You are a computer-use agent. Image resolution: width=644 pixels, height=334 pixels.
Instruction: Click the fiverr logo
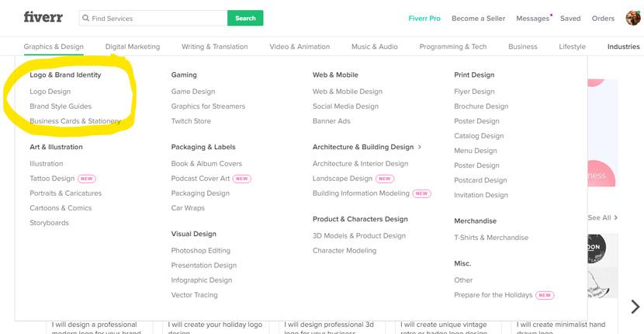tap(43, 17)
